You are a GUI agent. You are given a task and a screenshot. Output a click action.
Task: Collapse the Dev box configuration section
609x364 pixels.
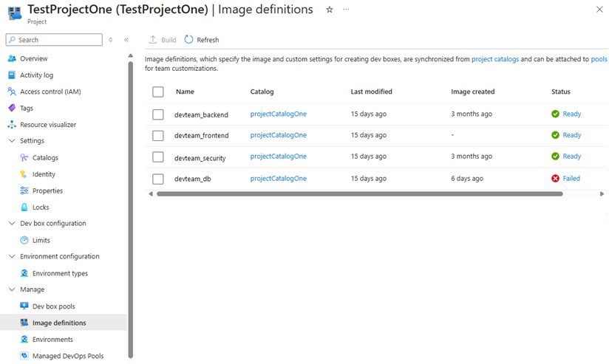pyautogui.click(x=11, y=224)
